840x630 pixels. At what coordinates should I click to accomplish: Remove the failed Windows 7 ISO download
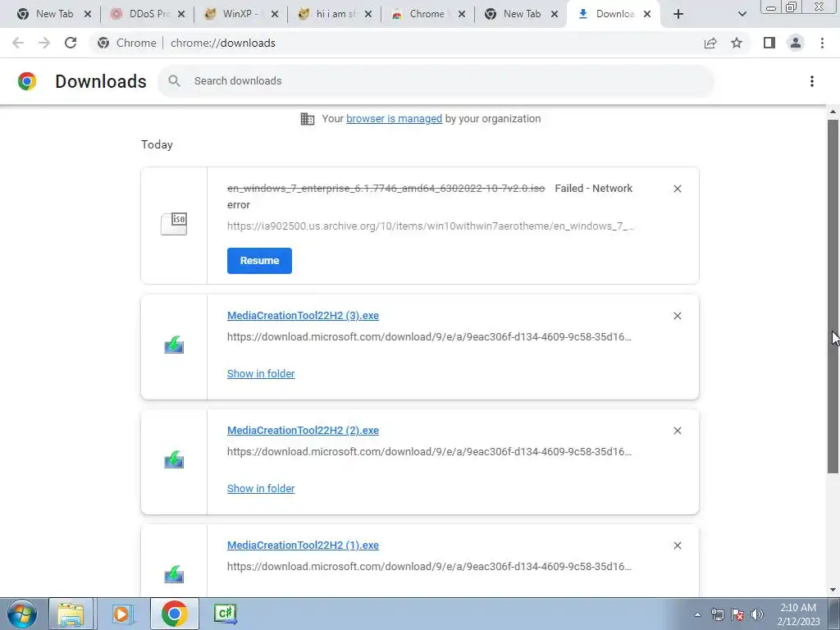(677, 189)
